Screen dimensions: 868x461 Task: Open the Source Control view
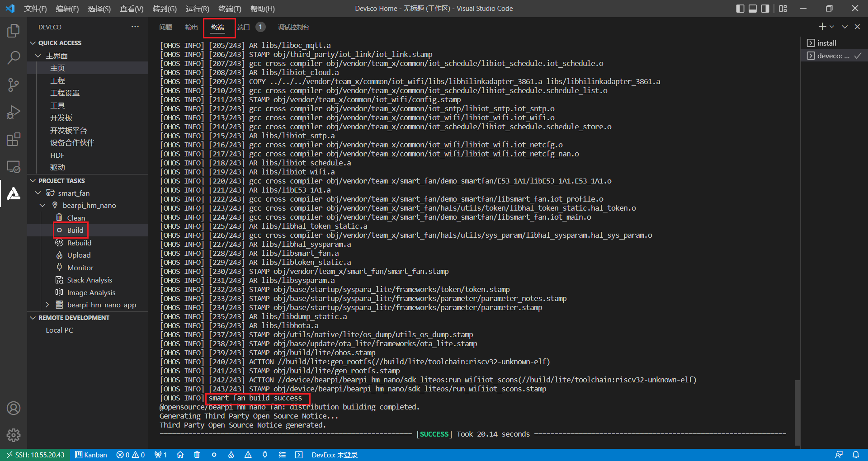pyautogui.click(x=14, y=85)
